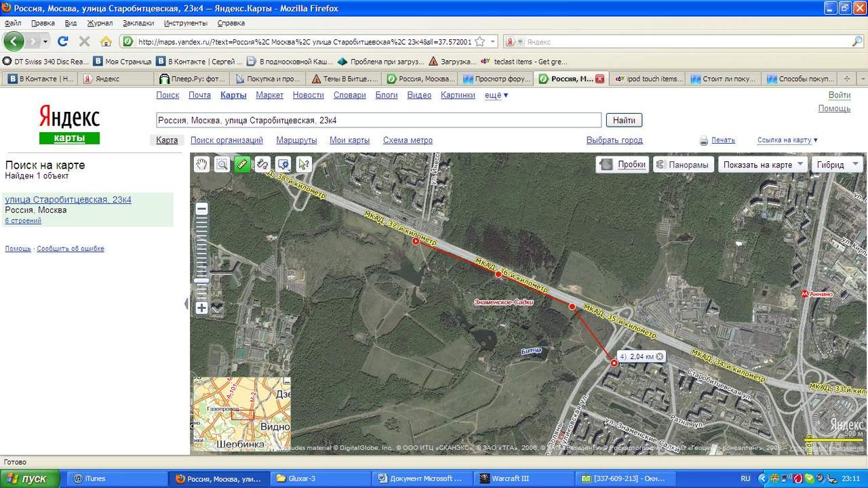Click the zoom level slider handle

201,280
